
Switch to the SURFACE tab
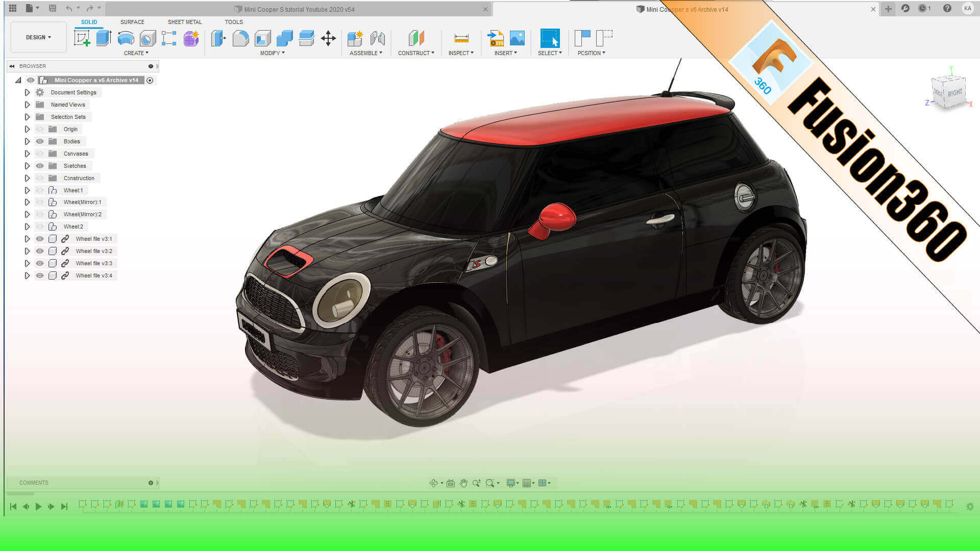point(132,22)
